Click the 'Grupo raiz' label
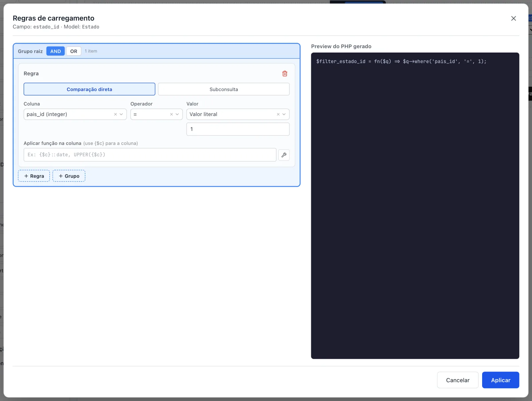 [x=30, y=51]
